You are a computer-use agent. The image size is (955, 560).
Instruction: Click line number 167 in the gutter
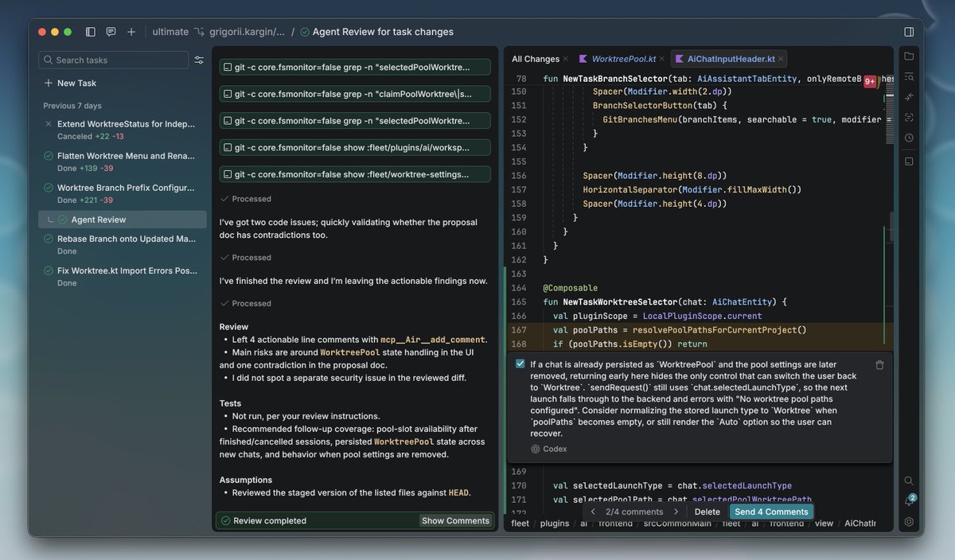tap(519, 330)
